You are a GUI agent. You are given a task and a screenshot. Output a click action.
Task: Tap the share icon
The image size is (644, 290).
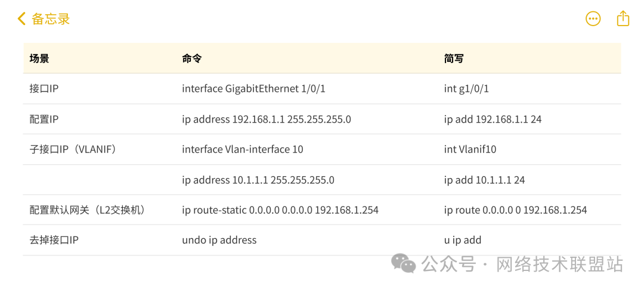pyautogui.click(x=623, y=18)
